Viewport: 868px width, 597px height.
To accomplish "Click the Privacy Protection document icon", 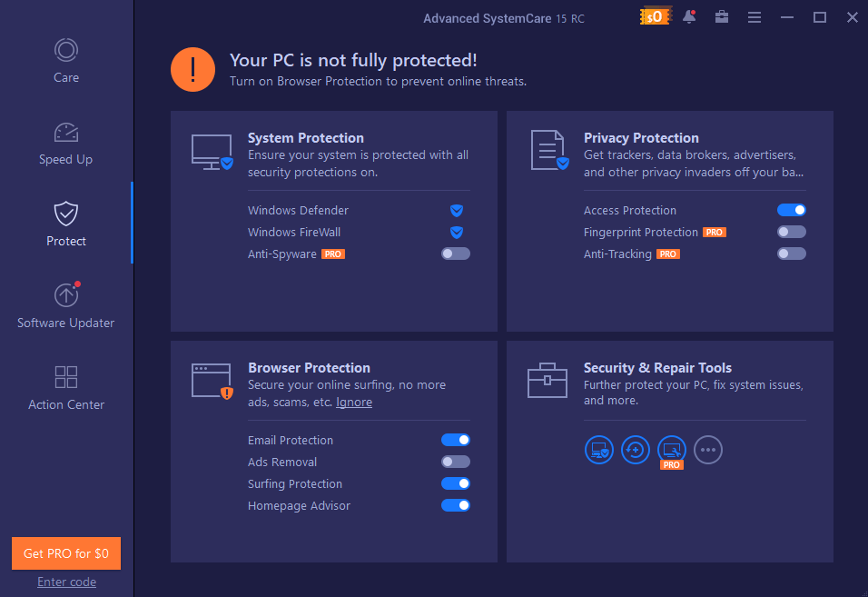I will click(x=549, y=150).
